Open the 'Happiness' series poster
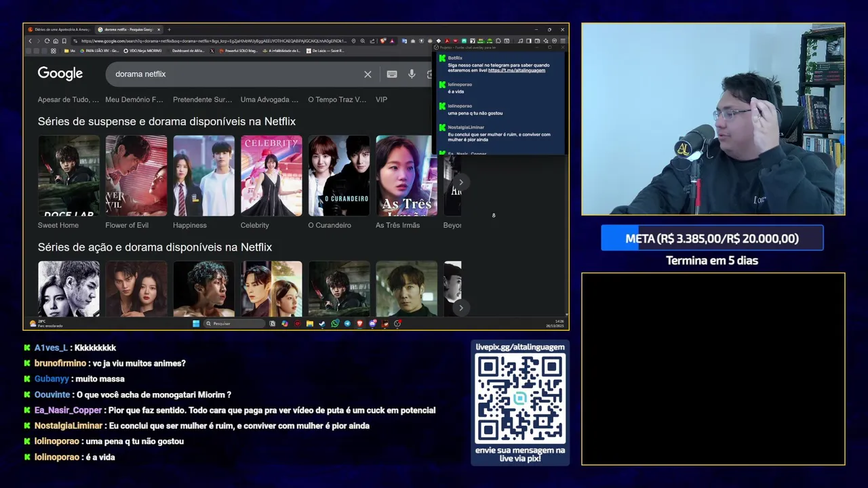The height and width of the screenshot is (488, 868). point(203,176)
